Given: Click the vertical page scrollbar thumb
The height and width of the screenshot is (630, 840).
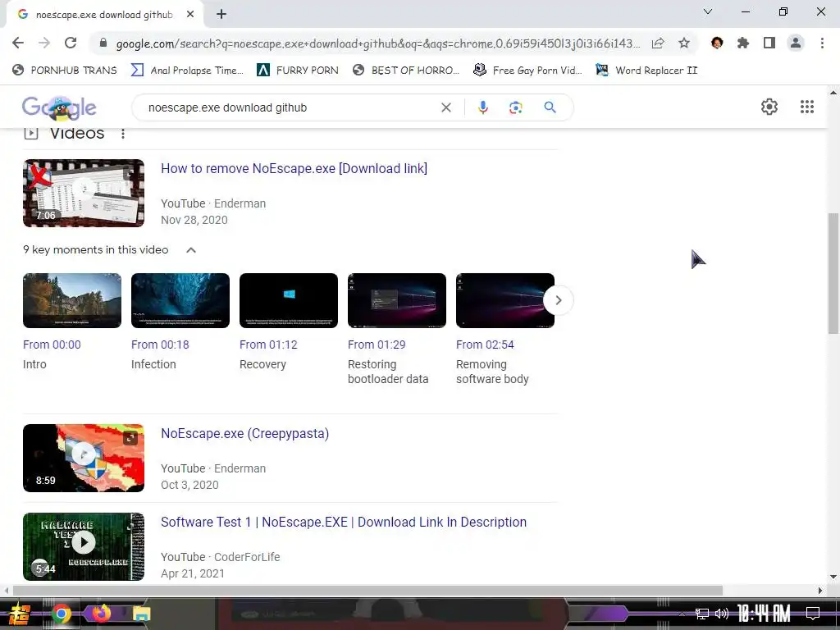Looking at the screenshot, I should coord(833,273).
